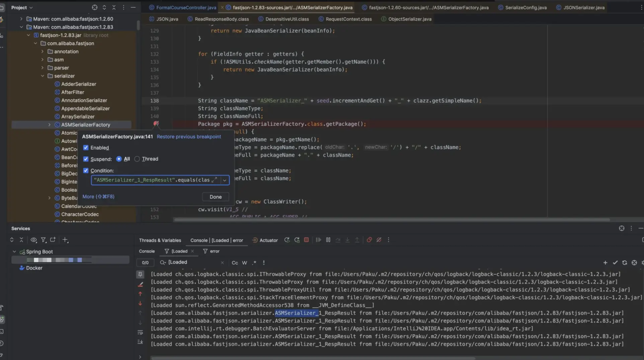Open the Project view dropdown in panel header
This screenshot has height=360, width=644.
pos(22,7)
